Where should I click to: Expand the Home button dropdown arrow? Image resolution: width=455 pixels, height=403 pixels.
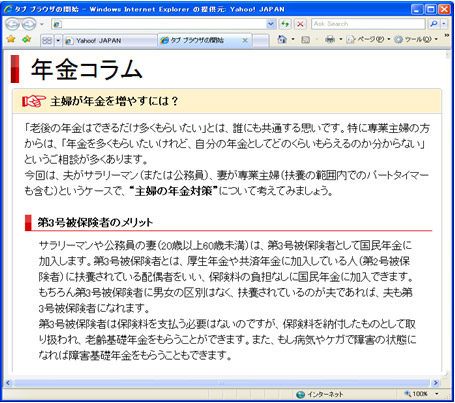(x=293, y=40)
